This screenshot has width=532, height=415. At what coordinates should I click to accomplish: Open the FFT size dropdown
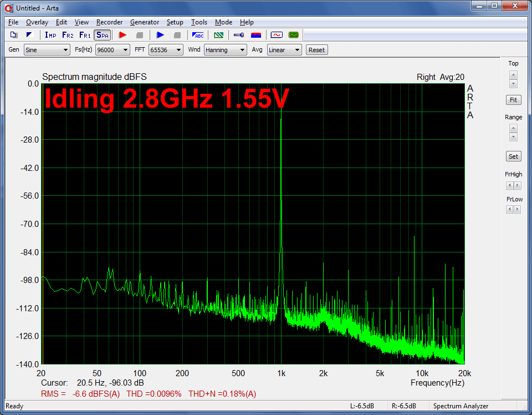166,50
